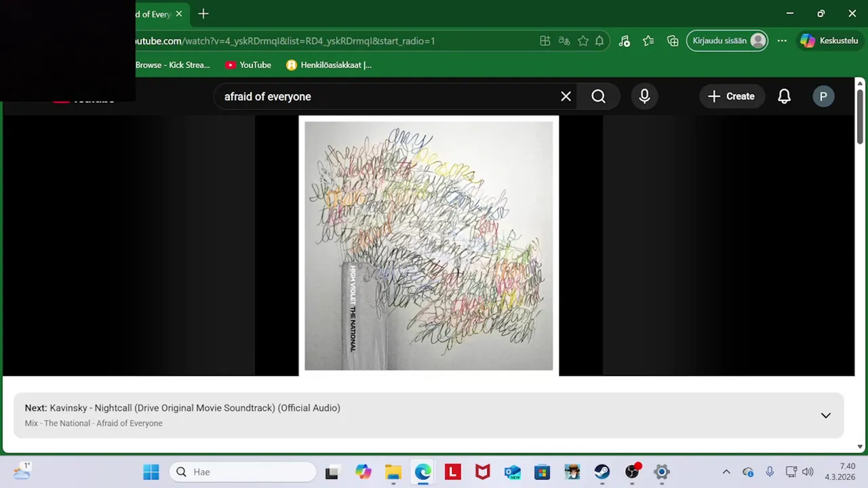Click the Mix - The National - Afraid of Everyone text
Screen dimensions: 868x488
pyautogui.click(x=94, y=423)
